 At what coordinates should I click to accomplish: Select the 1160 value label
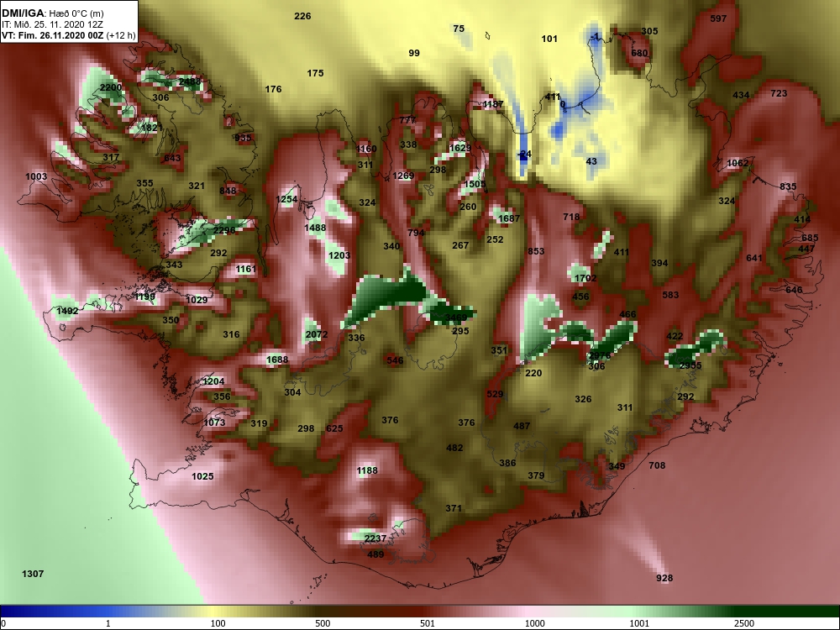pos(366,149)
